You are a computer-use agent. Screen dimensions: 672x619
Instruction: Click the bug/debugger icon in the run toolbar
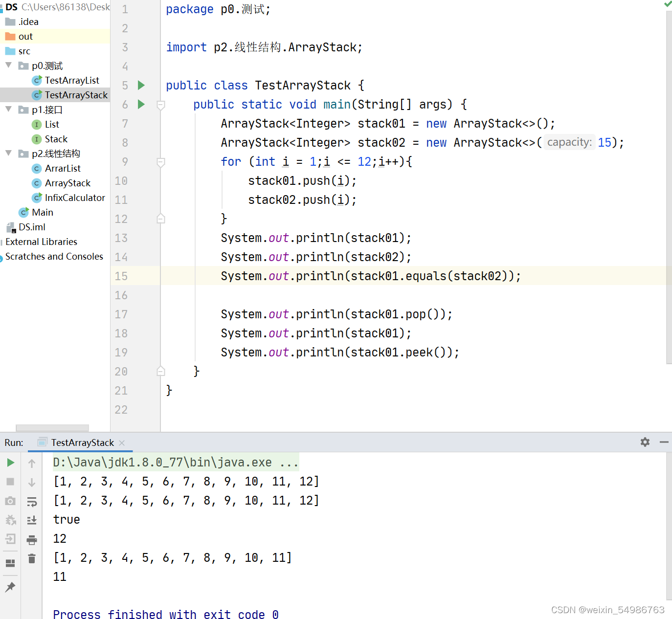10,520
